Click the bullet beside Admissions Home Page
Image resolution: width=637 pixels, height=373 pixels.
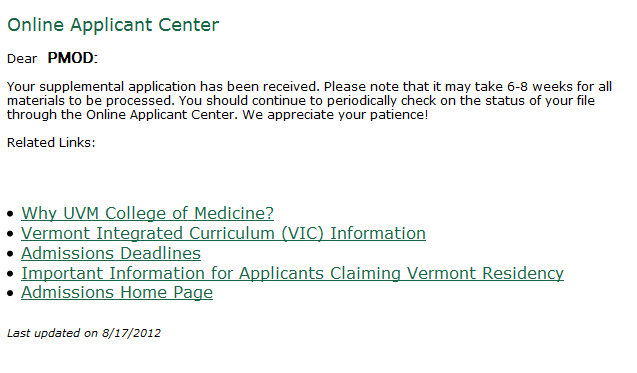click(11, 293)
